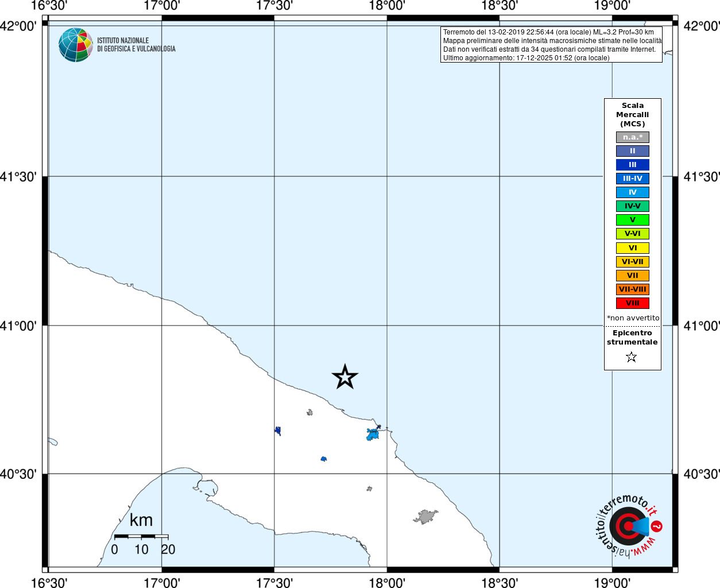The width and height of the screenshot is (720, 588).
Task: Click the 'Mappa preliminare' info line
Action: coord(552,41)
